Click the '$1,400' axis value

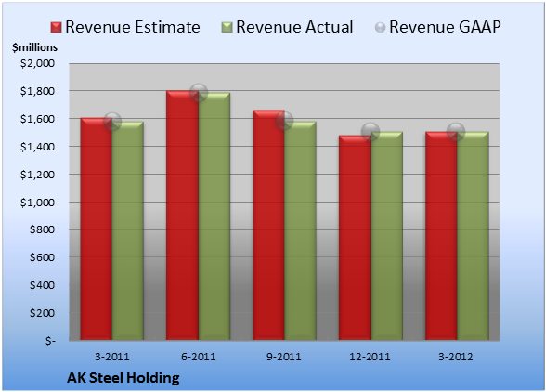click(37, 147)
